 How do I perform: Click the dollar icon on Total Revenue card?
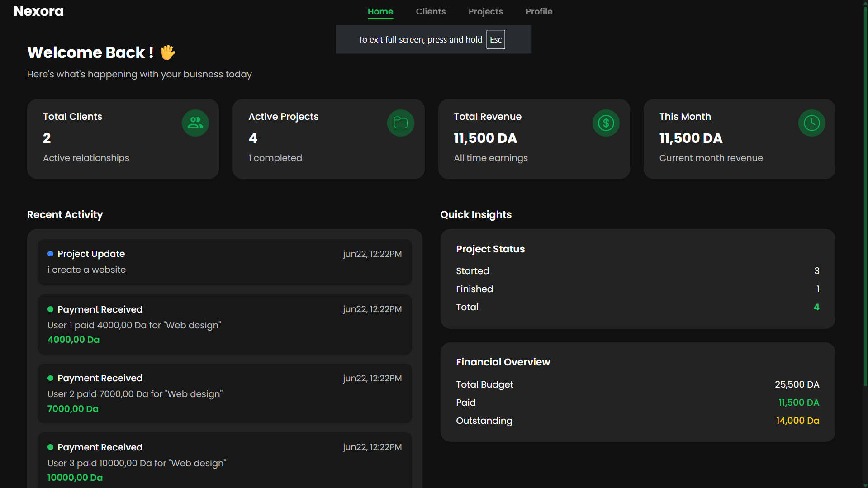[606, 123]
